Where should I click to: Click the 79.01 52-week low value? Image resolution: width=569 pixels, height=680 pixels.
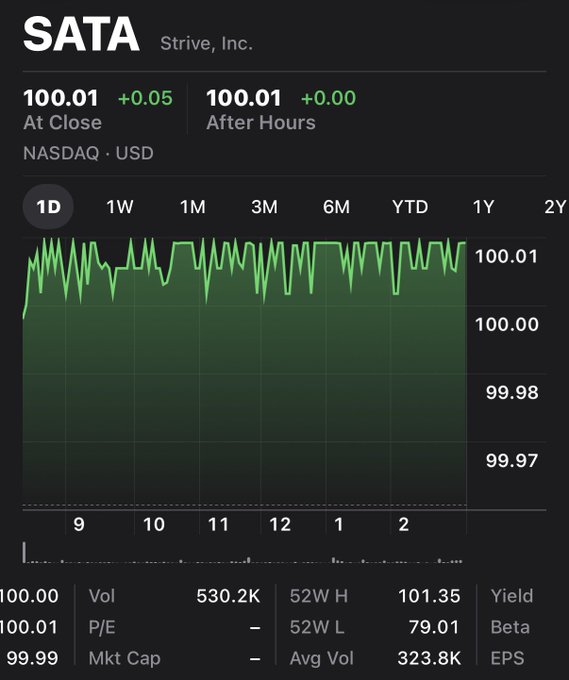434,628
